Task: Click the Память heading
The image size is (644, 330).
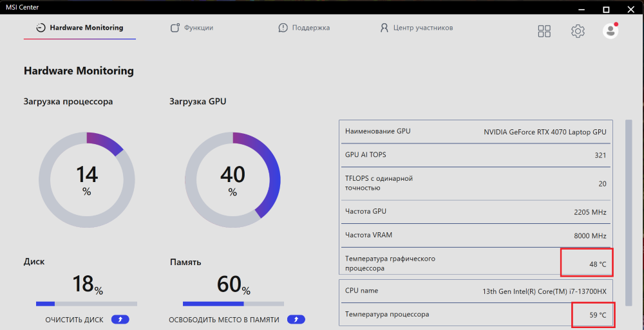Action: pos(185,262)
